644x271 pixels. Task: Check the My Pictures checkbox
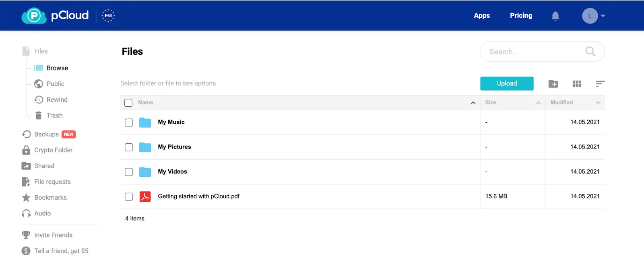coord(129,147)
